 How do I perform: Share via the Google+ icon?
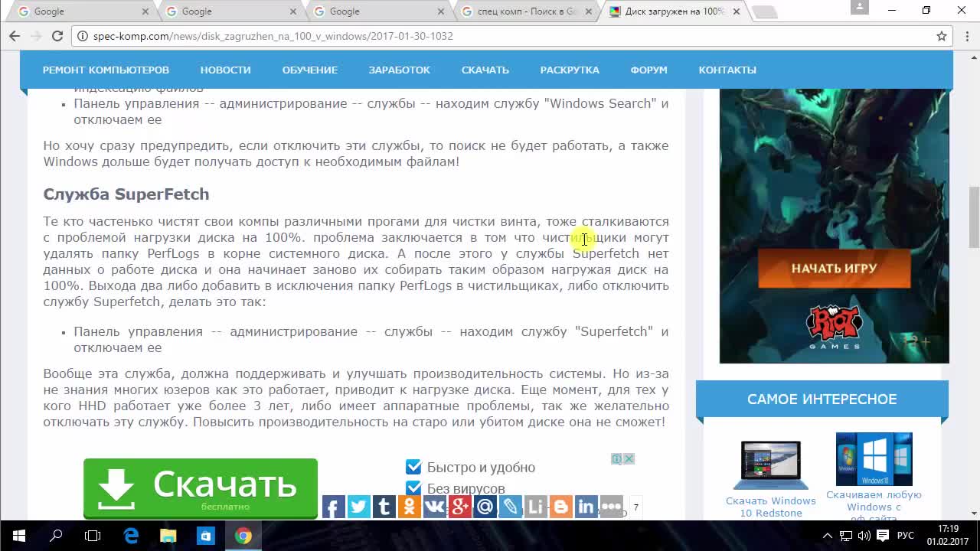(x=459, y=507)
